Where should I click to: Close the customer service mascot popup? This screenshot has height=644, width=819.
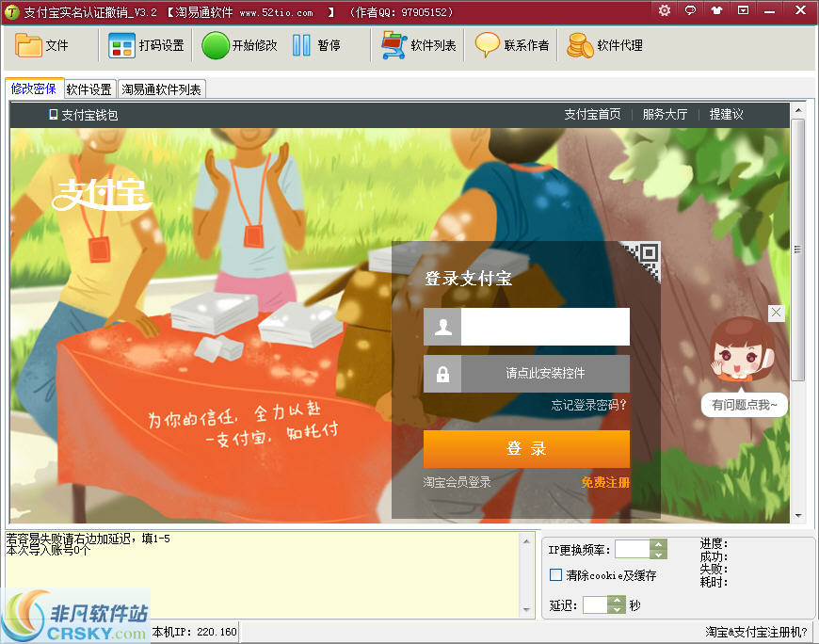777,313
